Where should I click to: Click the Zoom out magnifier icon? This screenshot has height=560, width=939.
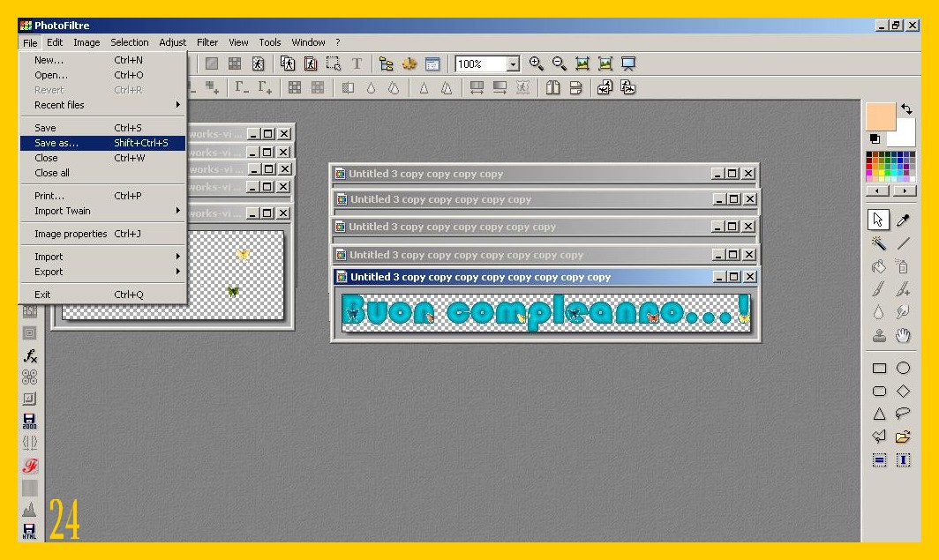coord(560,63)
